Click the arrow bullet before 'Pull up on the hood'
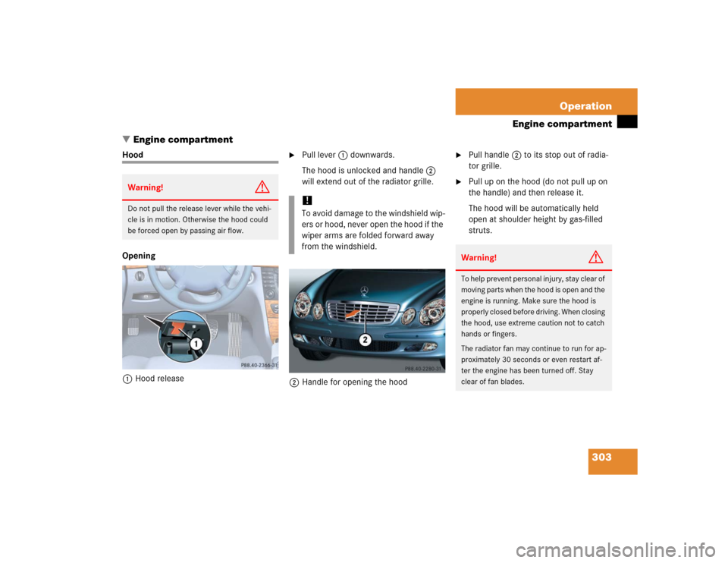This screenshot has width=728, height=563. [459, 182]
